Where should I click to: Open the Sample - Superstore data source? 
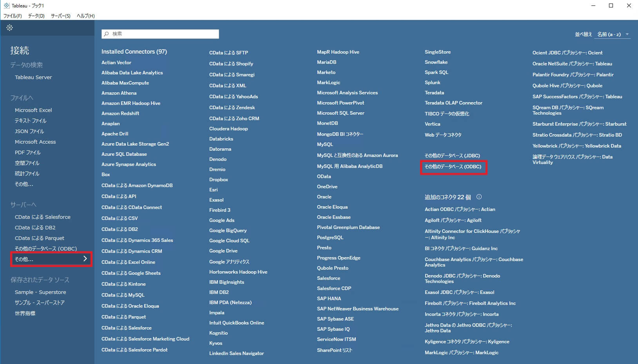tap(40, 292)
